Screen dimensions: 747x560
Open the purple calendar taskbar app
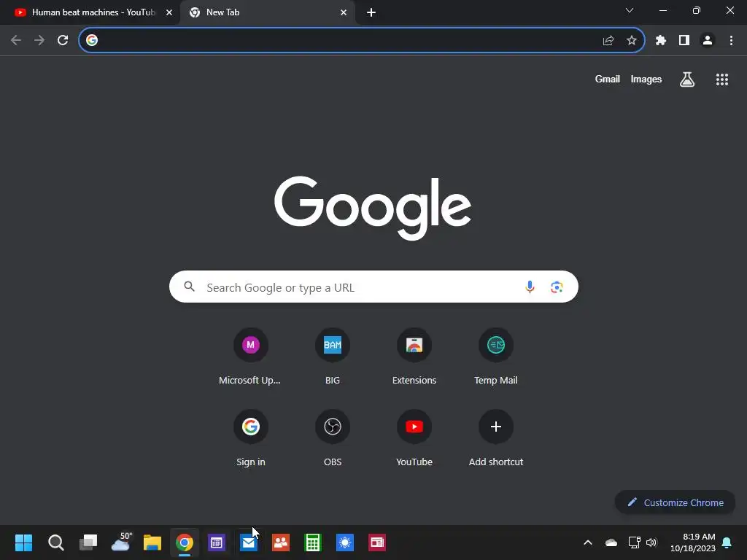point(216,542)
